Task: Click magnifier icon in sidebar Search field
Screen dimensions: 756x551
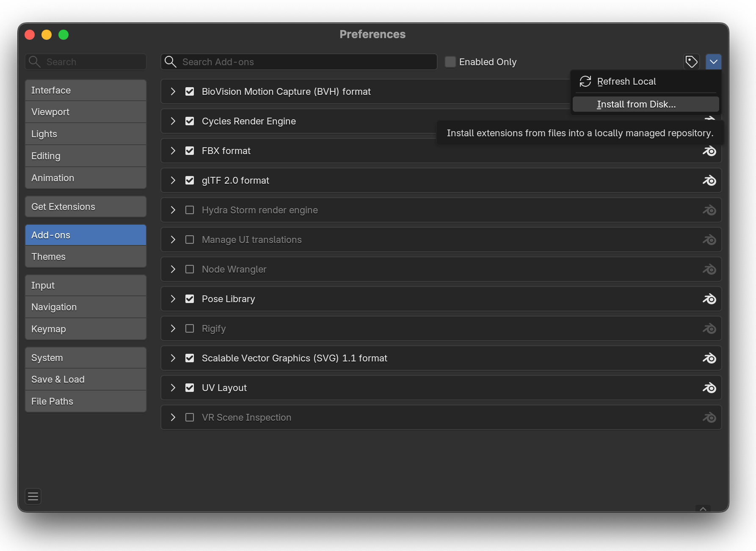Action: pos(35,62)
